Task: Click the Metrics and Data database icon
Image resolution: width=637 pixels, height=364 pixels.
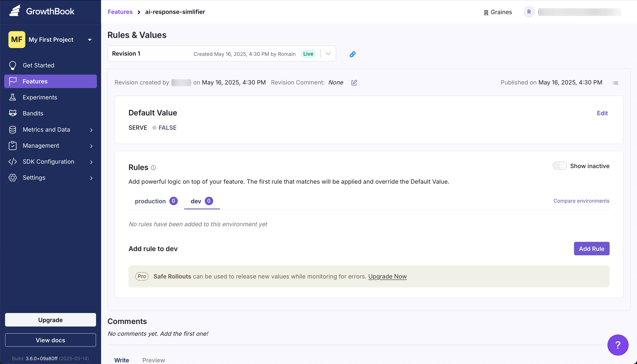Action: coord(12,130)
